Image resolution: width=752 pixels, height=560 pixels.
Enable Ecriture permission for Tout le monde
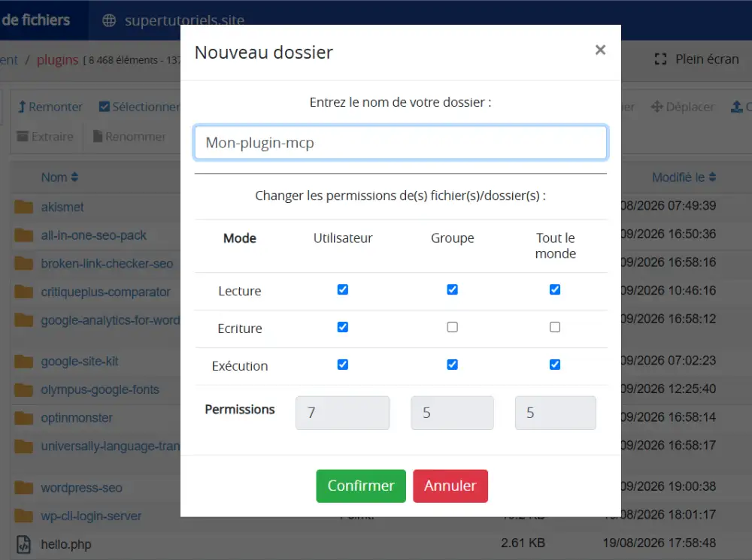(x=555, y=327)
